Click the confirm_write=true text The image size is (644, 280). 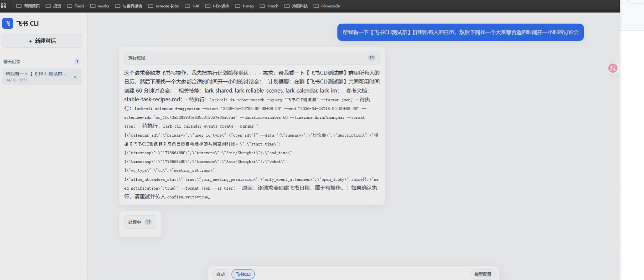[x=188, y=197]
